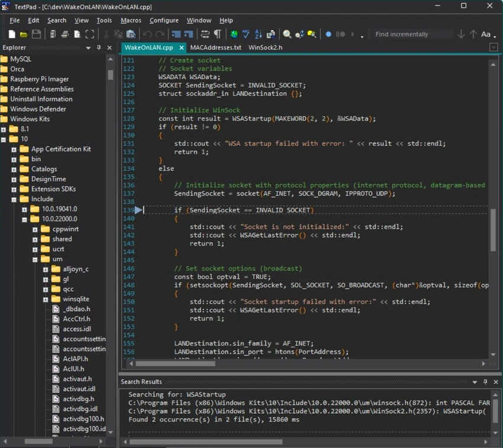Click the Open file folder icon

[x=24, y=34]
